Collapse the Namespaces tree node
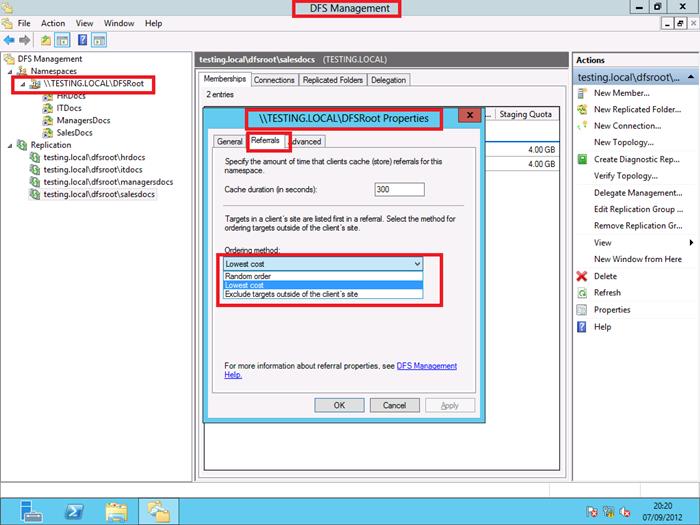This screenshot has height=525, width=700. click(x=9, y=72)
